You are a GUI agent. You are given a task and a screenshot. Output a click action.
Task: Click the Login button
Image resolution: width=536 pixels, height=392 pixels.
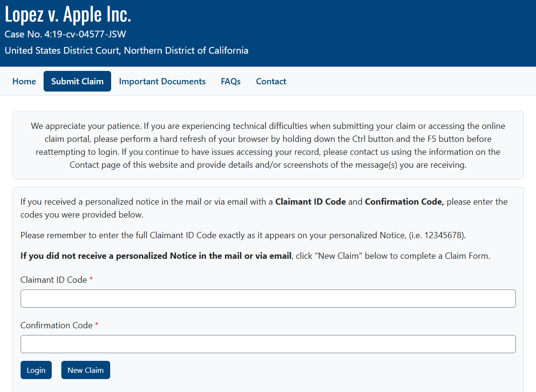pos(36,370)
